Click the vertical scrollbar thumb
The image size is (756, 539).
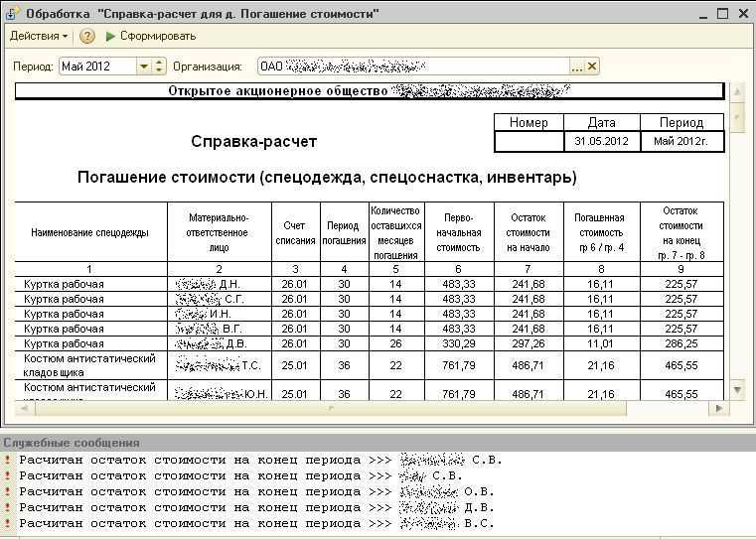[737, 115]
